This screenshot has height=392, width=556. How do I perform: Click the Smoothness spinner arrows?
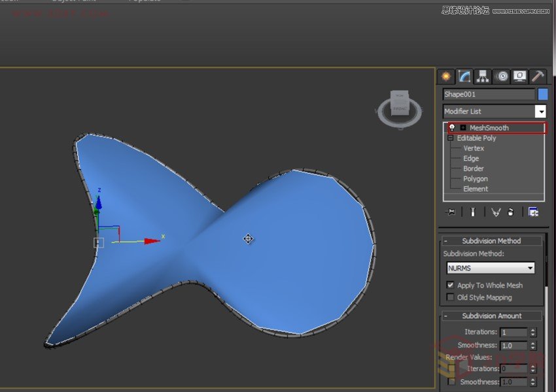click(532, 345)
